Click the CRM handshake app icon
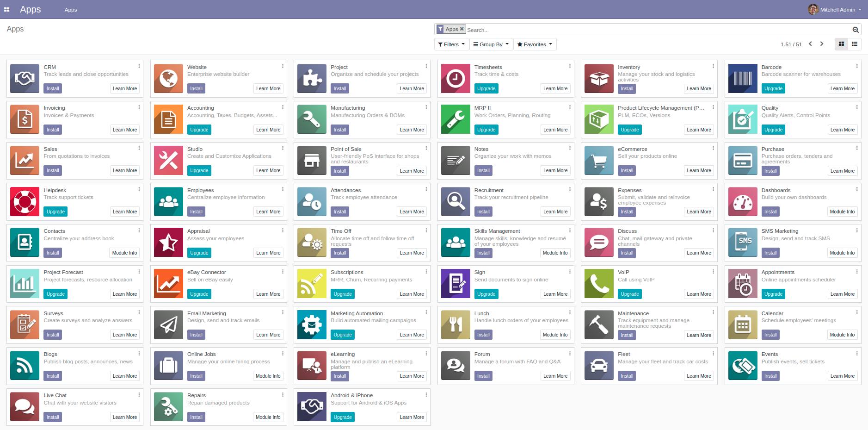Image resolution: width=868 pixels, height=430 pixels. coord(24,78)
